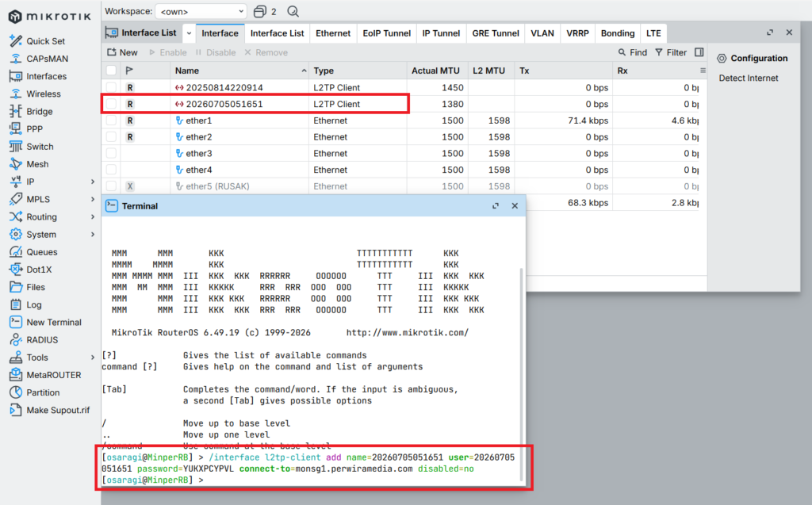Click the Enable button

(x=168, y=52)
